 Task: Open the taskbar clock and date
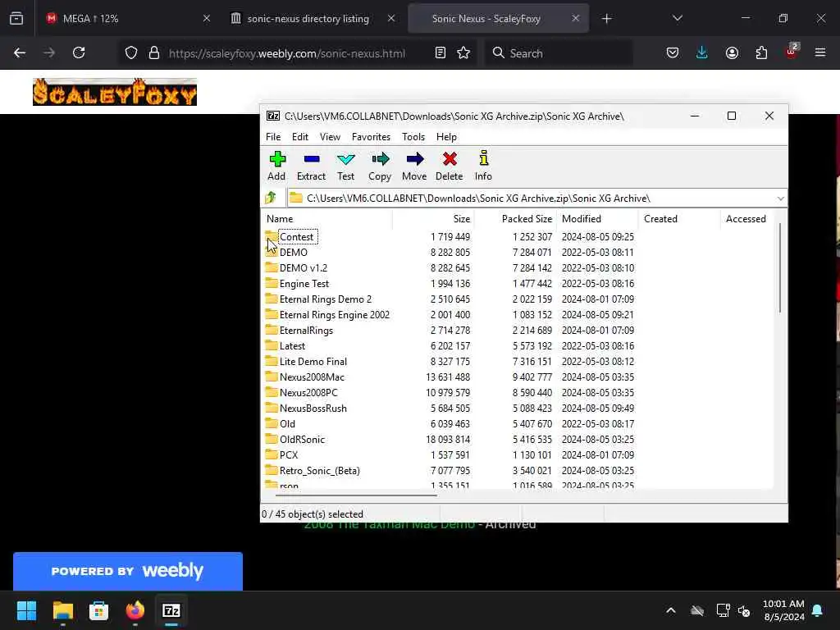click(783, 610)
